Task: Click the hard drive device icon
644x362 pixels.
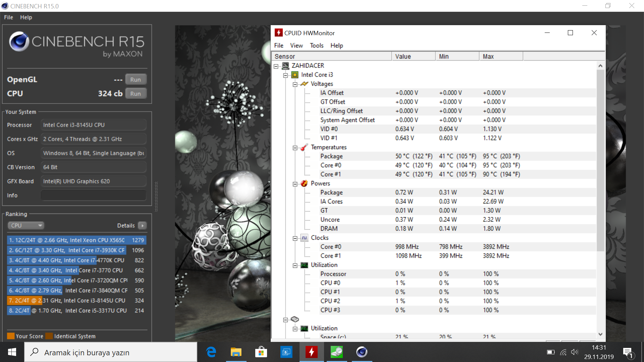Action: point(295,319)
